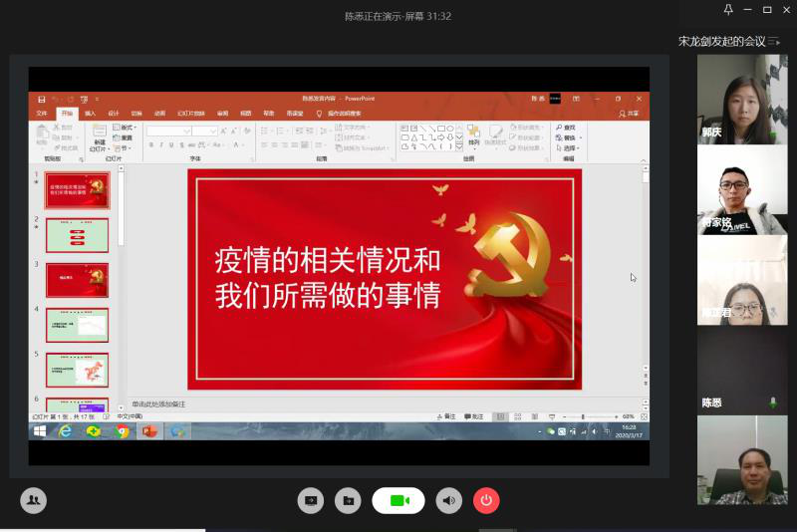Select slide 2 thumbnail
Screen dimensions: 797x532
(78, 235)
